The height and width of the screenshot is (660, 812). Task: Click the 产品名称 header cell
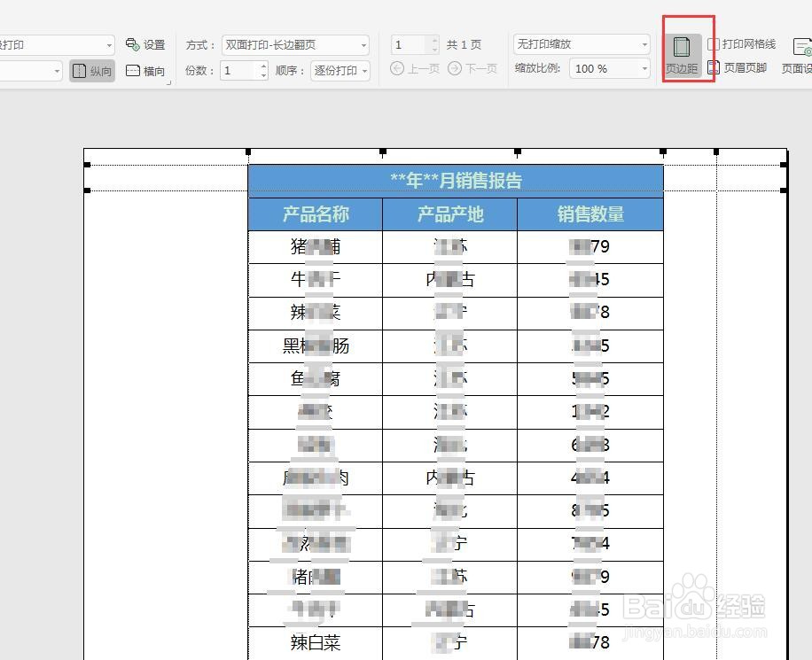(316, 214)
